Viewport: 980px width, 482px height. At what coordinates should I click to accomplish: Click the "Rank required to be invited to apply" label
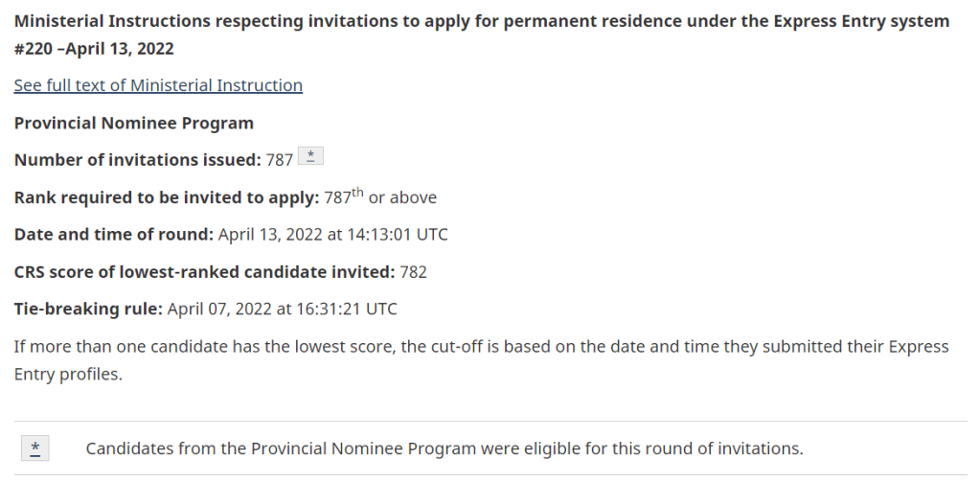click(x=167, y=197)
